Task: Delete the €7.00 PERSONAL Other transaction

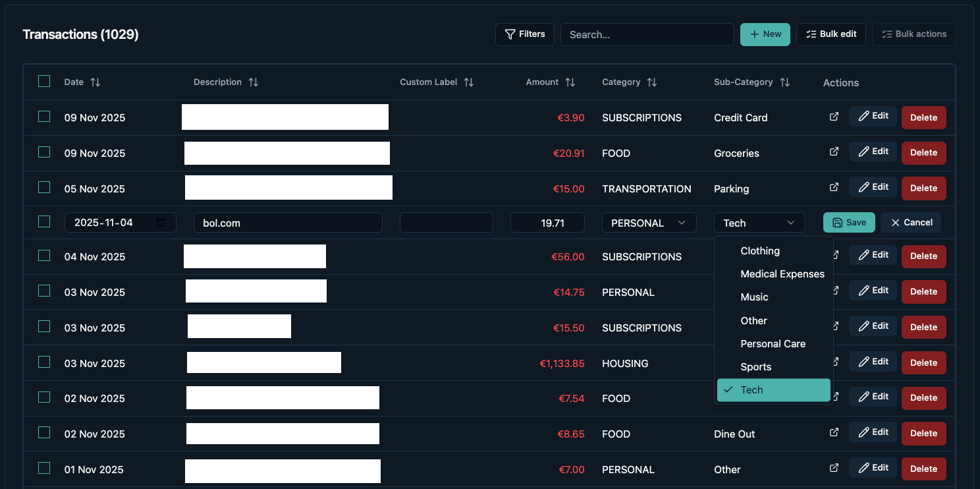Action: tap(924, 469)
